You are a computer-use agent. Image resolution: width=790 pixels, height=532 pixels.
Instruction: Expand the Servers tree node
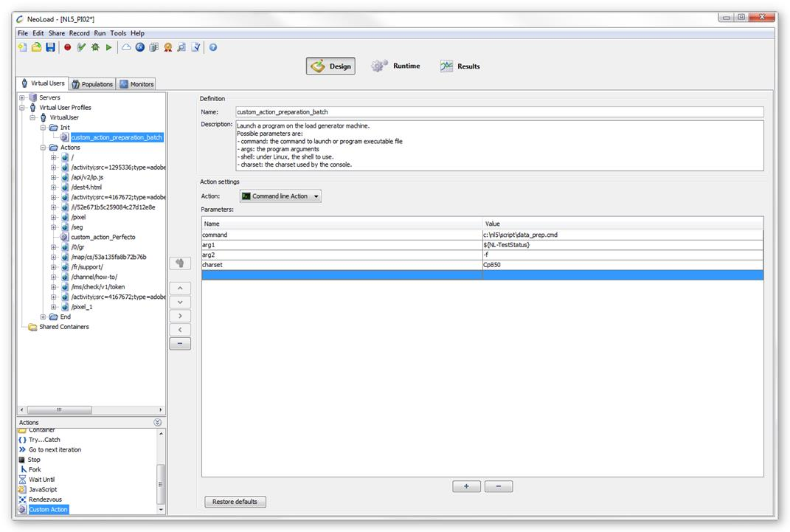tap(22, 97)
